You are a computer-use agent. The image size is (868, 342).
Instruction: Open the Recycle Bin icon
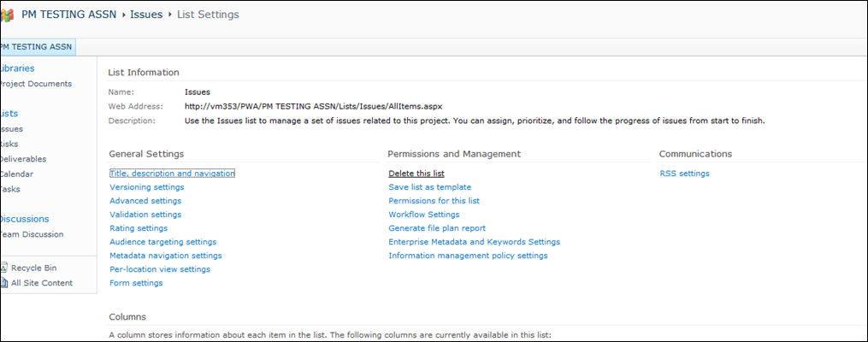[3, 268]
